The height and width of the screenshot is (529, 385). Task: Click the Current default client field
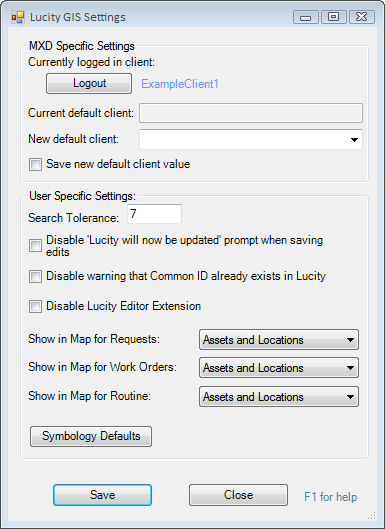tap(251, 113)
